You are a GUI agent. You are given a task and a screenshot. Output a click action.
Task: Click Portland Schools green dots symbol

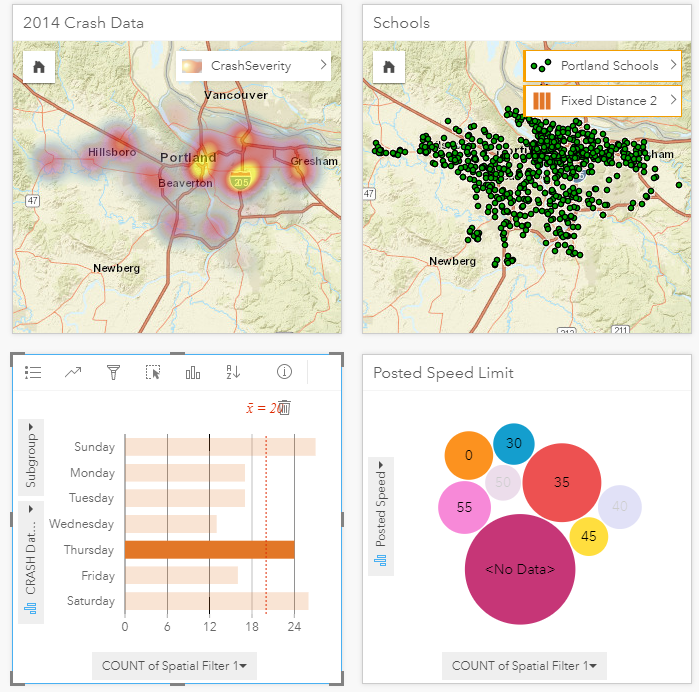tap(541, 66)
